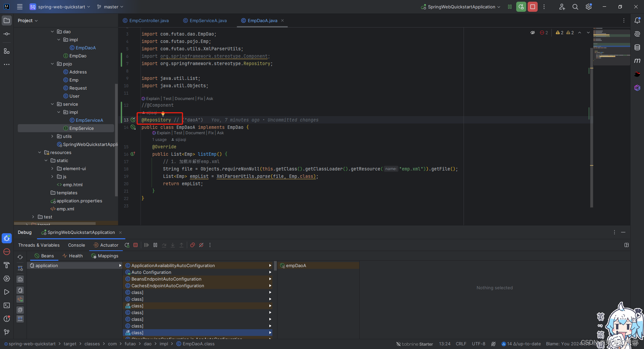Open the Code With Me icon
The height and width of the screenshot is (349, 644).
pyautogui.click(x=562, y=7)
